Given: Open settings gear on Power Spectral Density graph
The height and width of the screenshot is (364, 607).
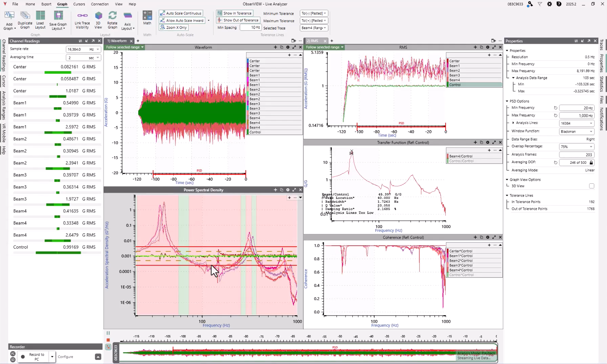Looking at the screenshot, I should pyautogui.click(x=288, y=190).
